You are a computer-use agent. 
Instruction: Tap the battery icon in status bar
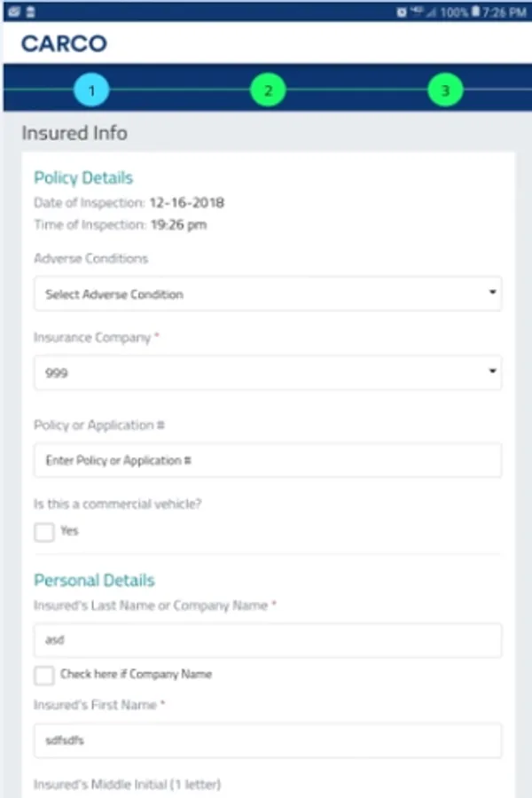[475, 11]
